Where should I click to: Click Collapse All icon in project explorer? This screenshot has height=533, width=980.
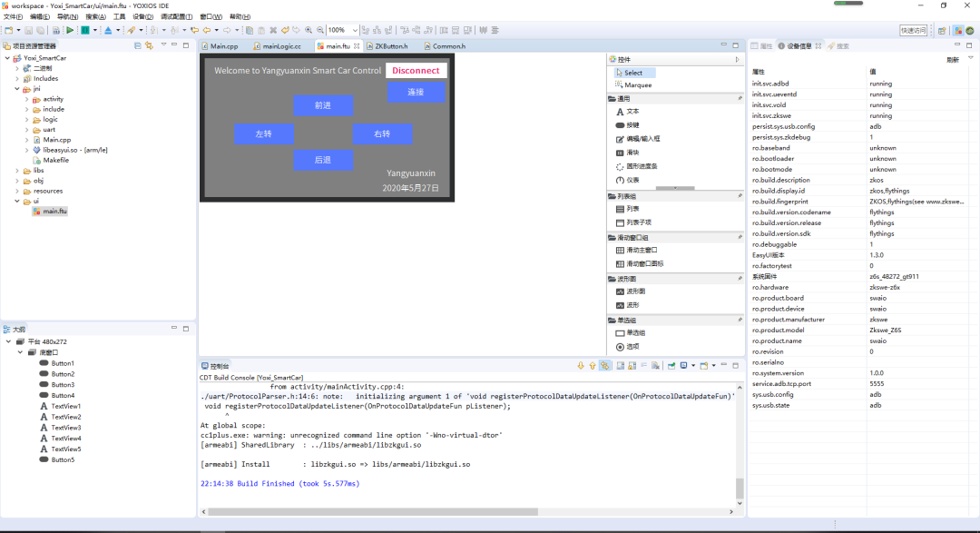138,45
